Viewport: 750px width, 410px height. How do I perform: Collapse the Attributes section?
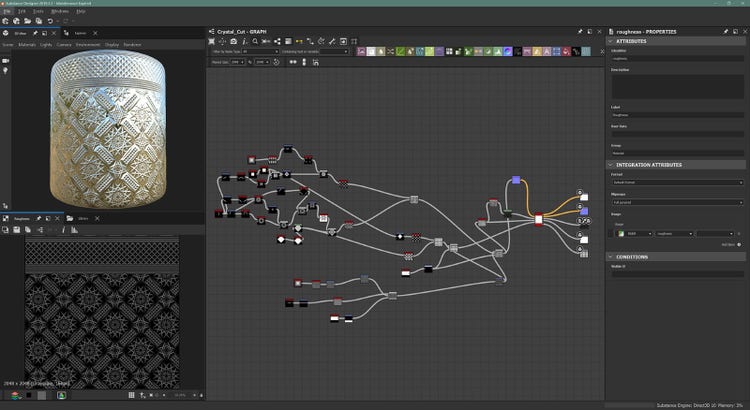611,41
